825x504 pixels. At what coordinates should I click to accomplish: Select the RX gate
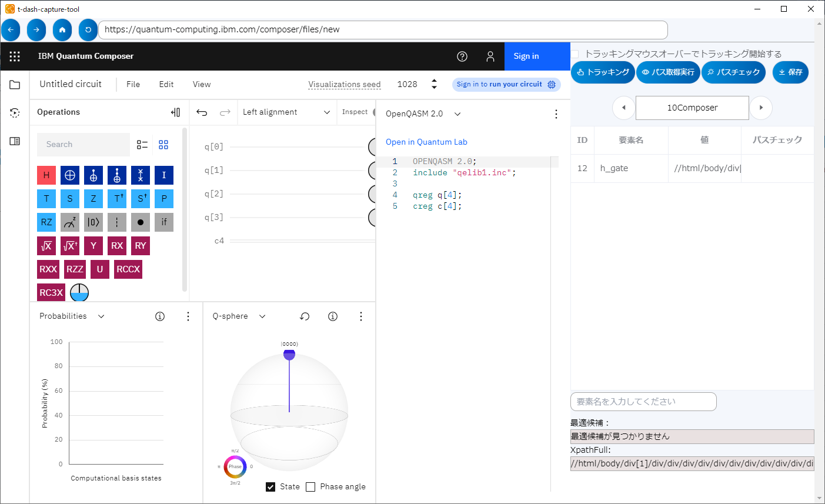117,246
